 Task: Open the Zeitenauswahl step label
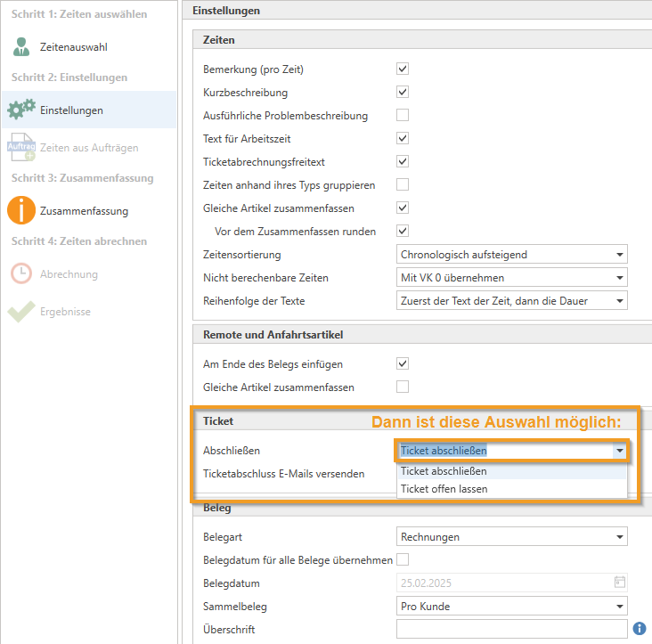(x=73, y=47)
